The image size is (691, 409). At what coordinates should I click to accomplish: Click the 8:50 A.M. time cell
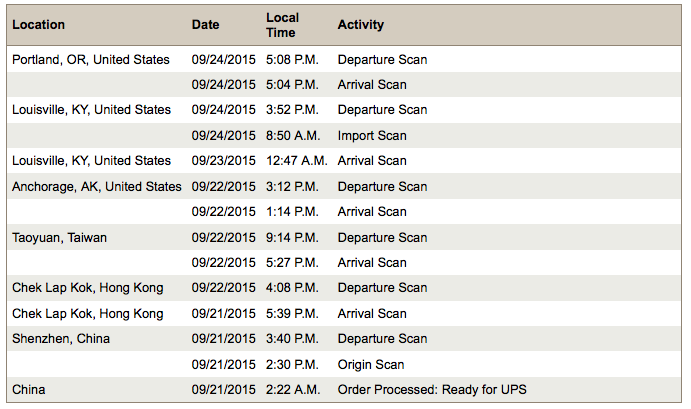[292, 136]
